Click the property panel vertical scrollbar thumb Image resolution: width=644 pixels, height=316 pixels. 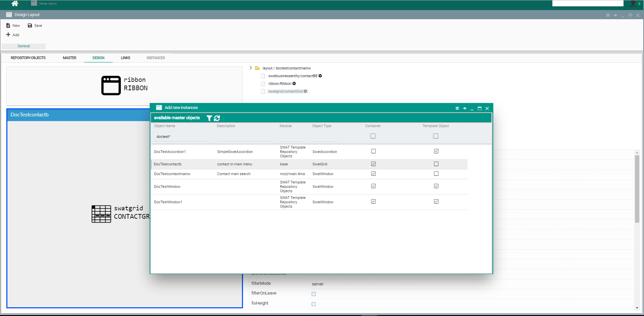pos(637,189)
